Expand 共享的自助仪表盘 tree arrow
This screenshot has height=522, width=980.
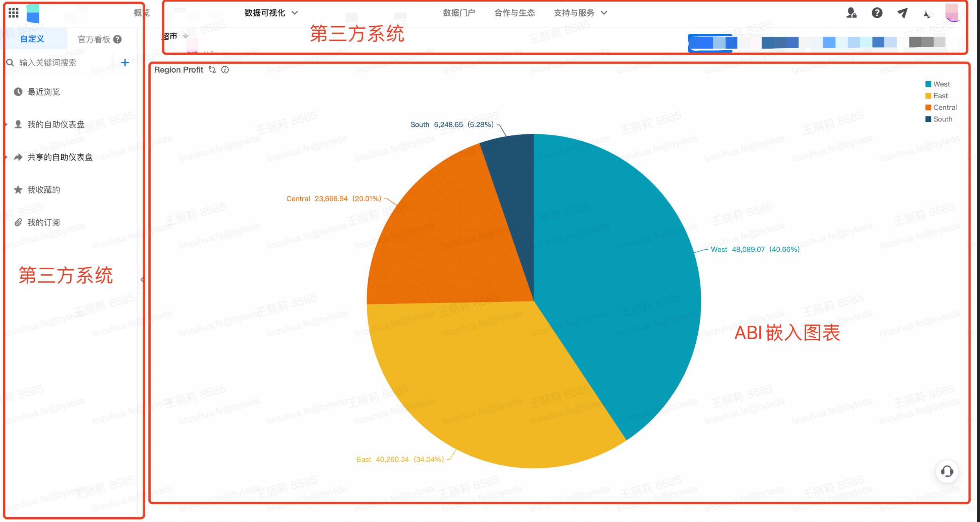coord(6,157)
